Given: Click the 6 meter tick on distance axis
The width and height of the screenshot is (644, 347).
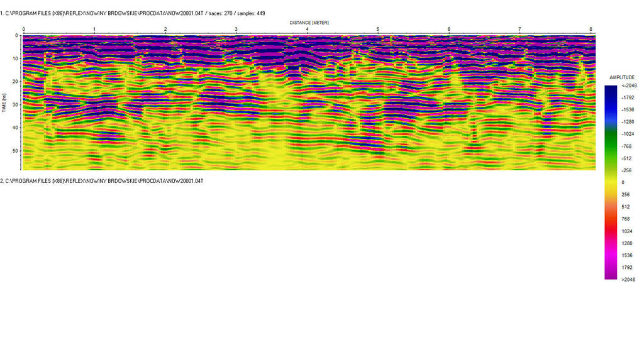Looking at the screenshot, I should point(449,30).
